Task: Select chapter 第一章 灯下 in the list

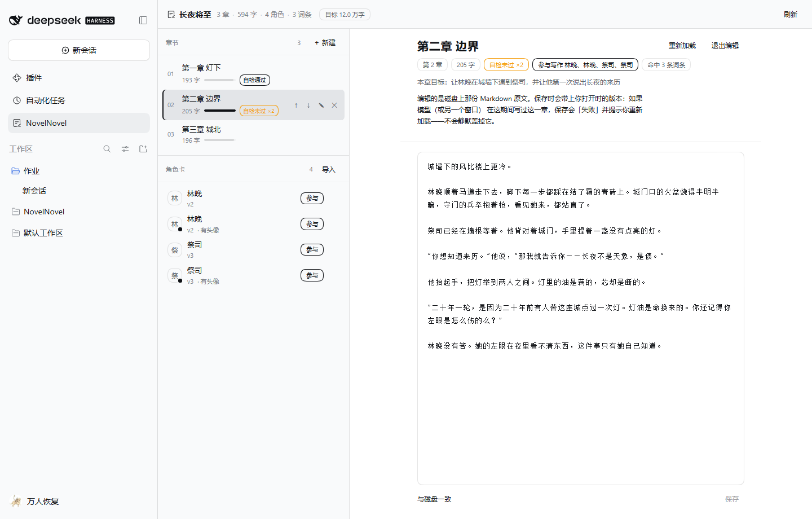Action: pyautogui.click(x=254, y=74)
